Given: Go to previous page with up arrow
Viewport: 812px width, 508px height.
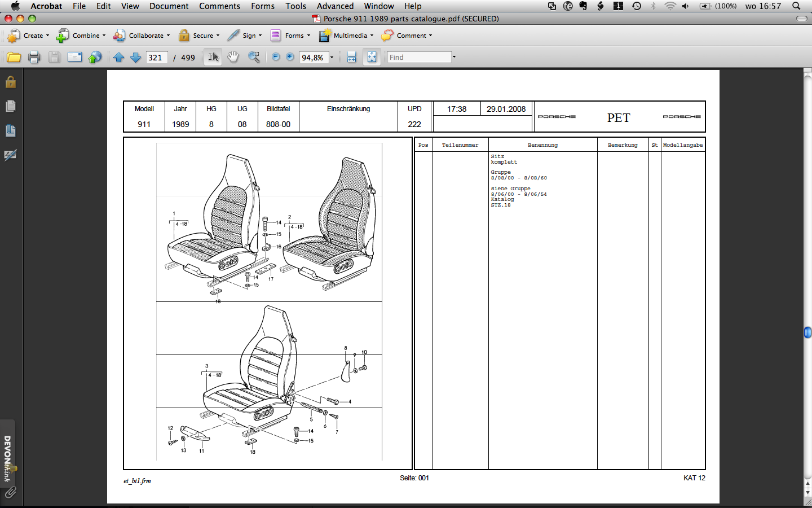Looking at the screenshot, I should coord(118,57).
